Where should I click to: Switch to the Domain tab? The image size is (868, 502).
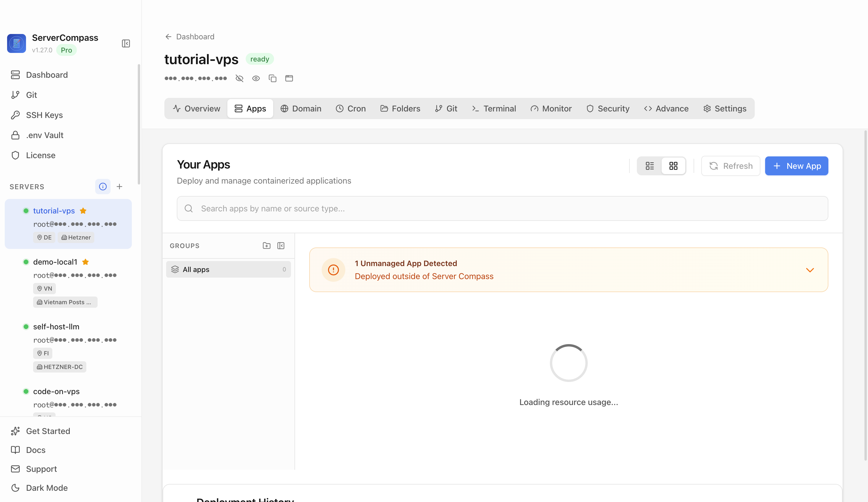click(301, 109)
